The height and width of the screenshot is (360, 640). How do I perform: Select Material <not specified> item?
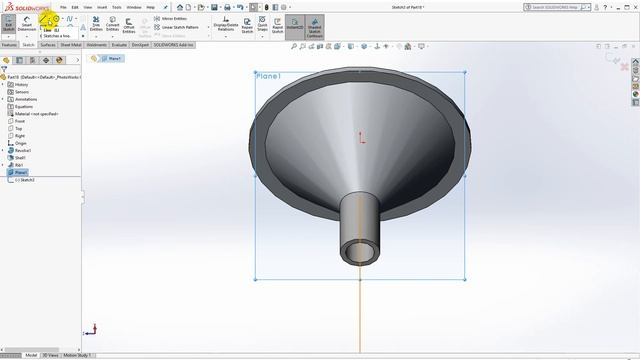point(33,114)
